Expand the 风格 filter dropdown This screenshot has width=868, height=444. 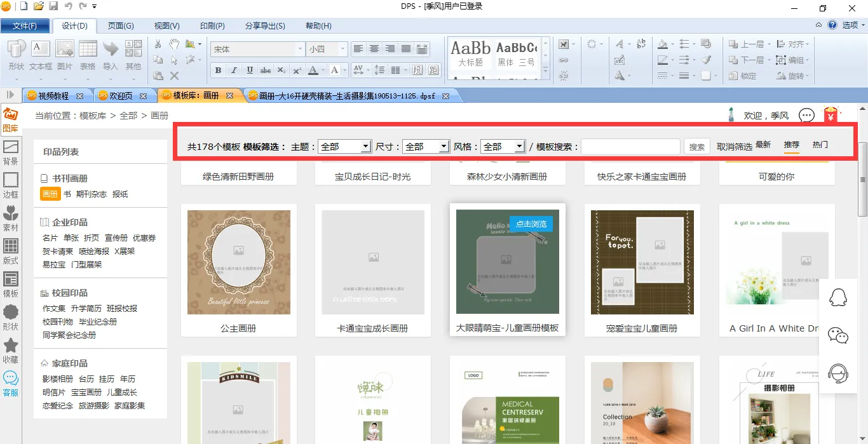(x=519, y=147)
